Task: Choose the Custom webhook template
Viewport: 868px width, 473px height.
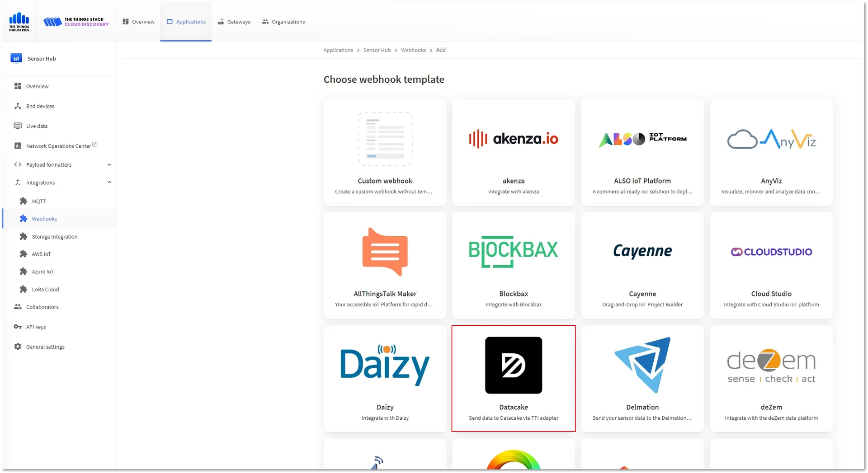Action: (385, 153)
